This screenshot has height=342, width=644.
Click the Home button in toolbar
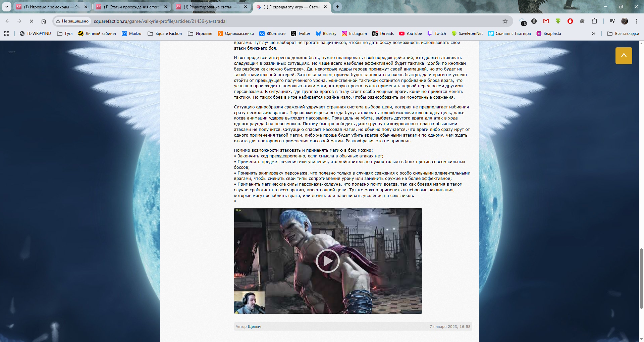click(44, 21)
